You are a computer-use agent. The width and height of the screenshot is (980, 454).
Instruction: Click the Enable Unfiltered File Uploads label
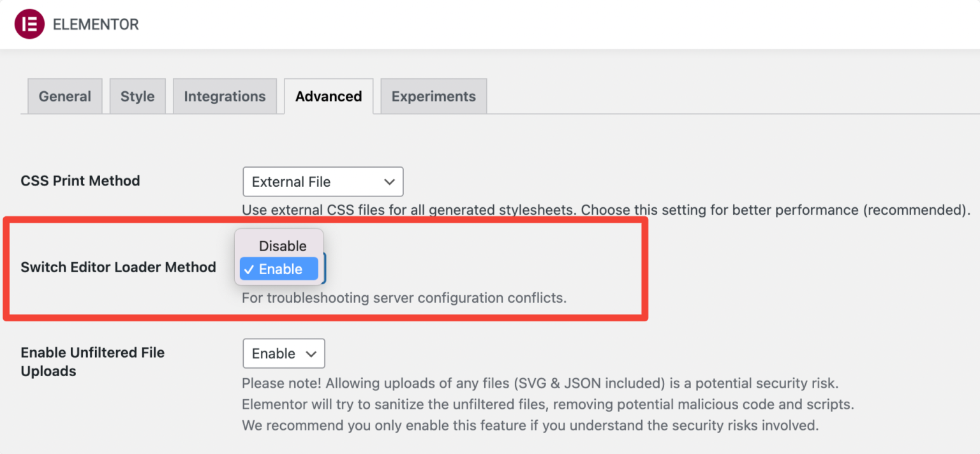pyautogui.click(x=93, y=362)
